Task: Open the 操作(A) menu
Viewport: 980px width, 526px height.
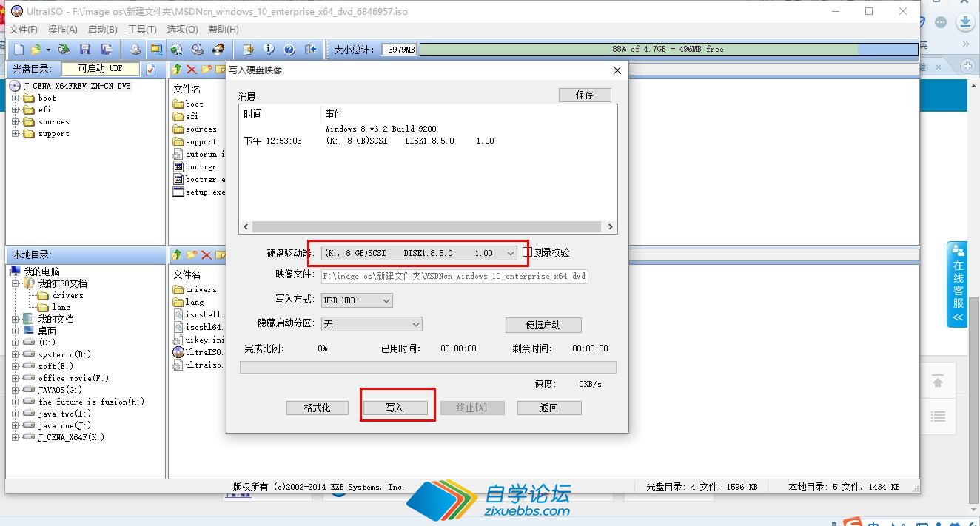Action: (63, 30)
